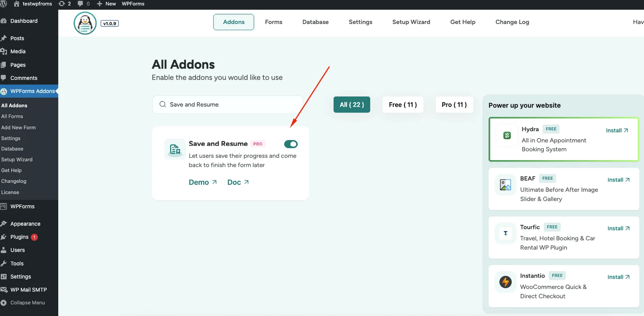
Task: Filter addons by Free (11)
Action: tap(402, 105)
